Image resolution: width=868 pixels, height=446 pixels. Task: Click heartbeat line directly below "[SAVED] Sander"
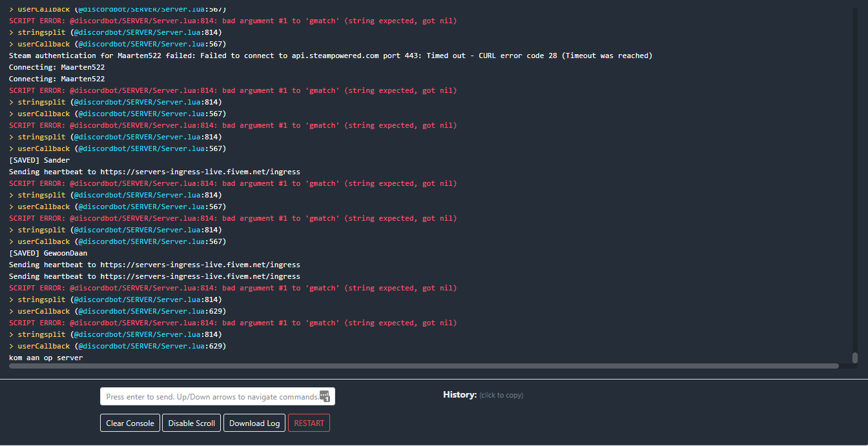click(x=154, y=172)
